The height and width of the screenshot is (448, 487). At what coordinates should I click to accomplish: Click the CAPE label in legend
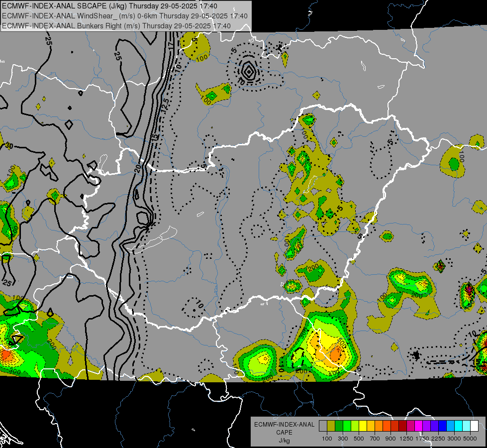pyautogui.click(x=284, y=433)
